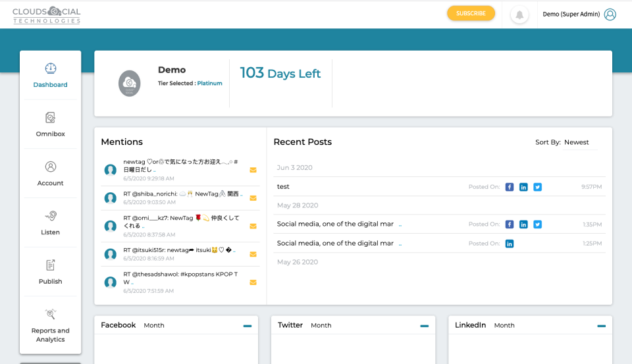Click the Demo account cloud avatar
This screenshot has height=364, width=632.
(130, 84)
